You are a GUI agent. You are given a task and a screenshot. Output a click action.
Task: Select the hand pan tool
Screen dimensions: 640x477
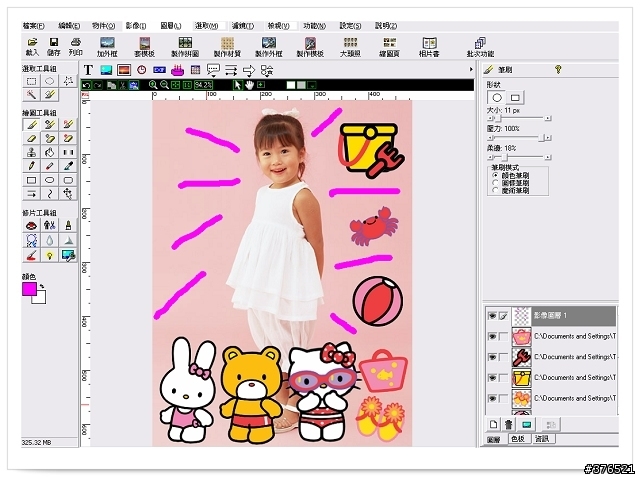(249, 85)
